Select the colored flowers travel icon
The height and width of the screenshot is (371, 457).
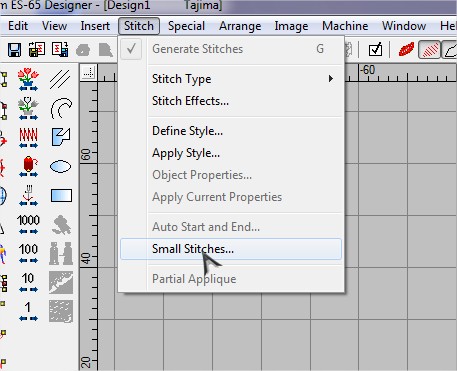point(28,79)
